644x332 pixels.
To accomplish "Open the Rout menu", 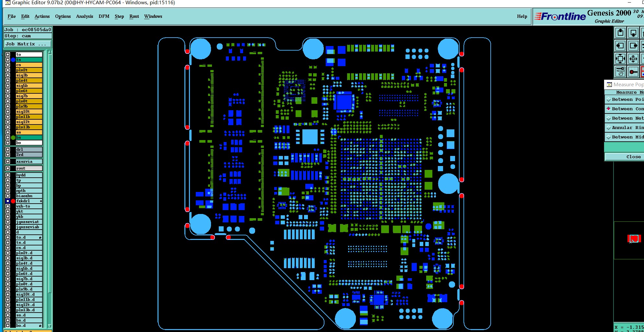I will pyautogui.click(x=134, y=16).
